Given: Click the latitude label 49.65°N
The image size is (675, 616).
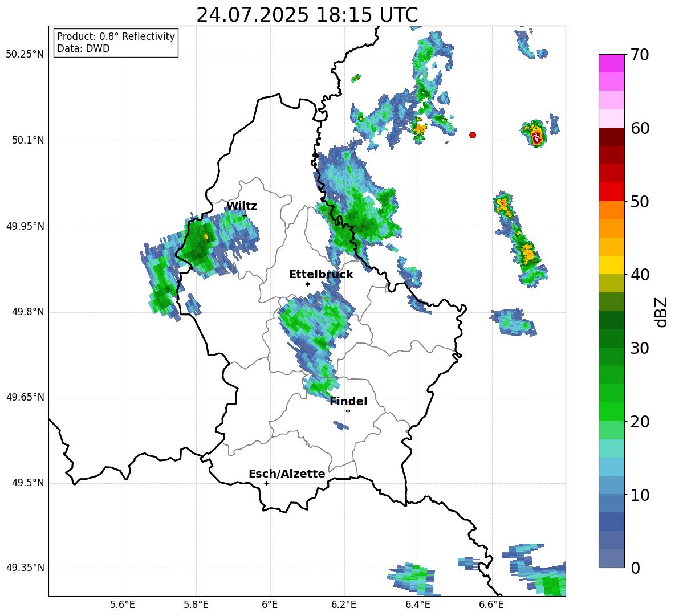Looking at the screenshot, I should [25, 397].
